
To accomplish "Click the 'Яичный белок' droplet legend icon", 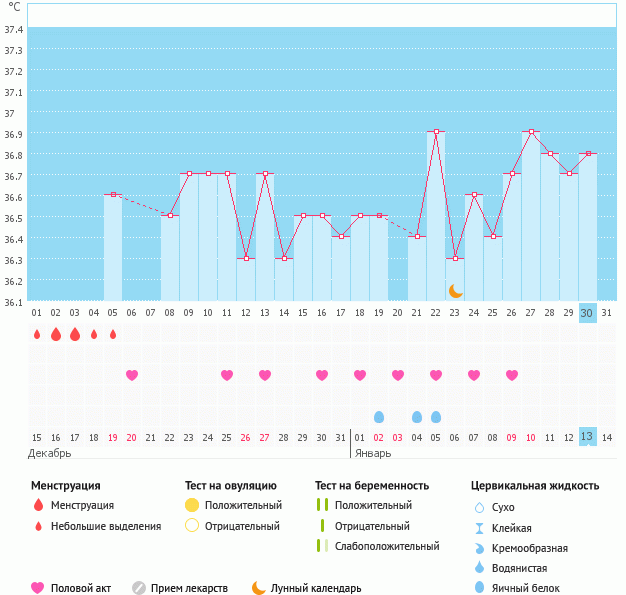I will 480,588.
